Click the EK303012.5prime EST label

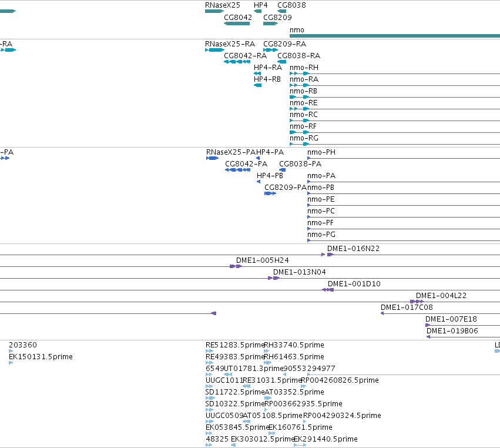pyautogui.click(x=263, y=439)
